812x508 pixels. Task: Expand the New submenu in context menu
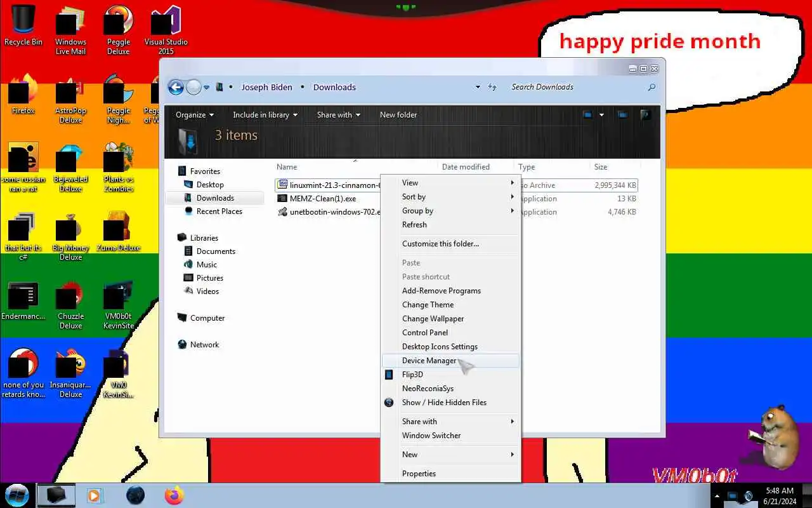pos(451,455)
